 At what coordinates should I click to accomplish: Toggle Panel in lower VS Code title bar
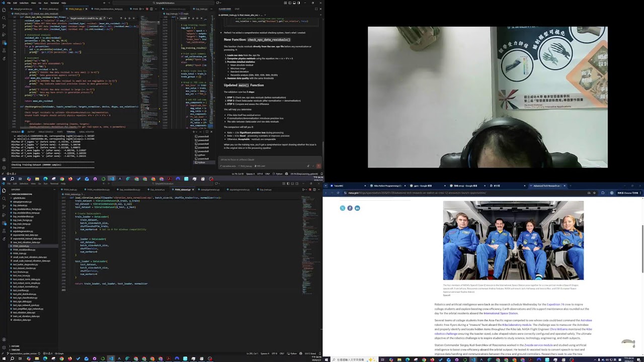pos(292,184)
